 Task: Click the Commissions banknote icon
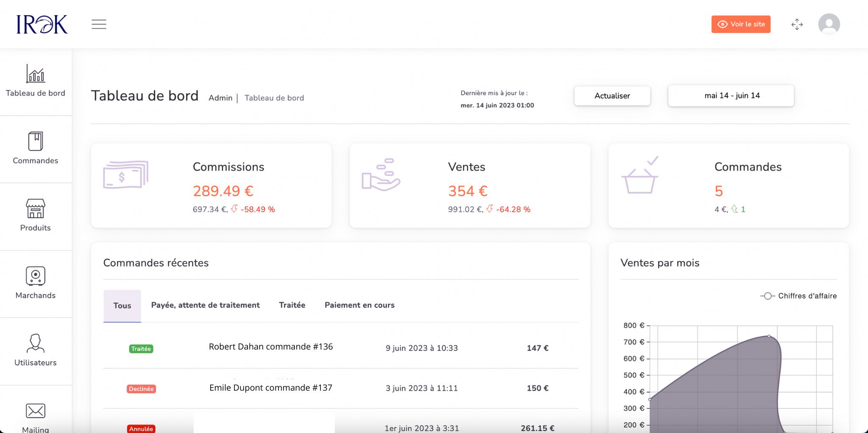tap(126, 175)
